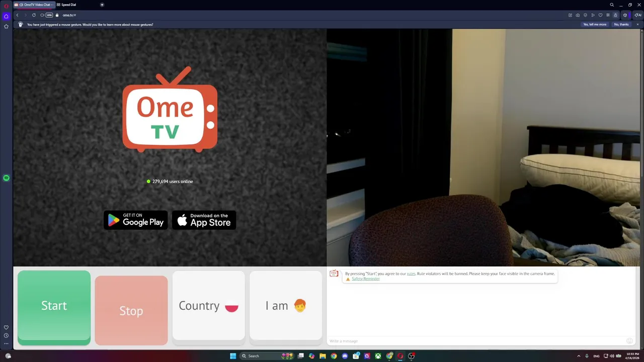Open the Google Play download badge
Image resolution: width=644 pixels, height=362 pixels.
pyautogui.click(x=136, y=220)
